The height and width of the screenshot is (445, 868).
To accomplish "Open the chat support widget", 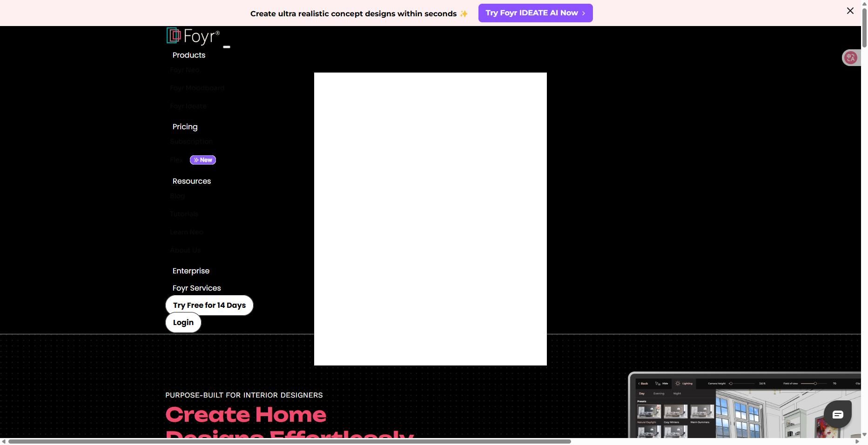I will [x=837, y=414].
